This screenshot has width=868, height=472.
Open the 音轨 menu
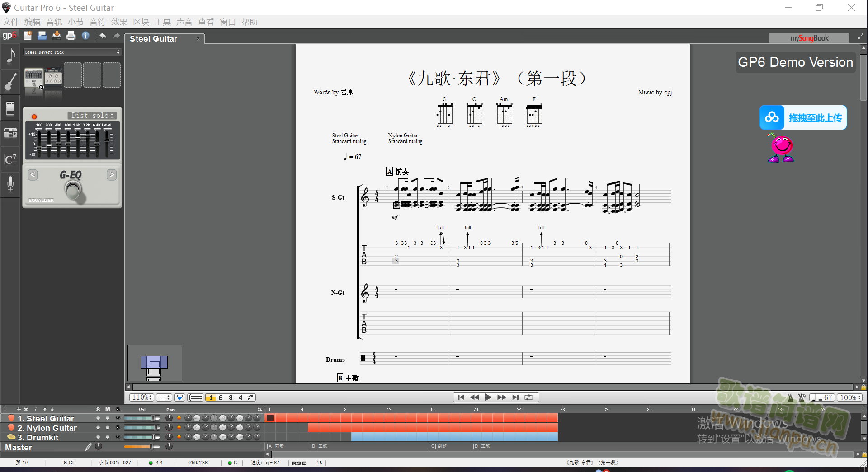point(54,22)
